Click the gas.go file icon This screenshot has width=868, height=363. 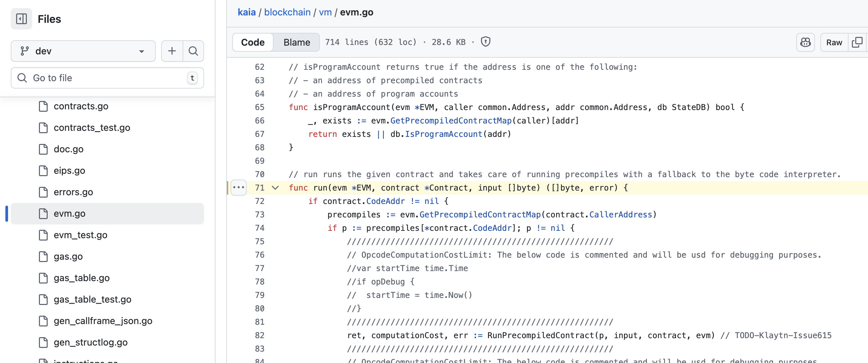(x=44, y=257)
